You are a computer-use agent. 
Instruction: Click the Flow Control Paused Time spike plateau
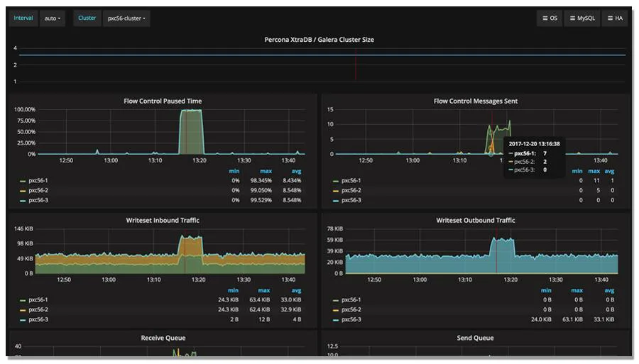click(191, 111)
